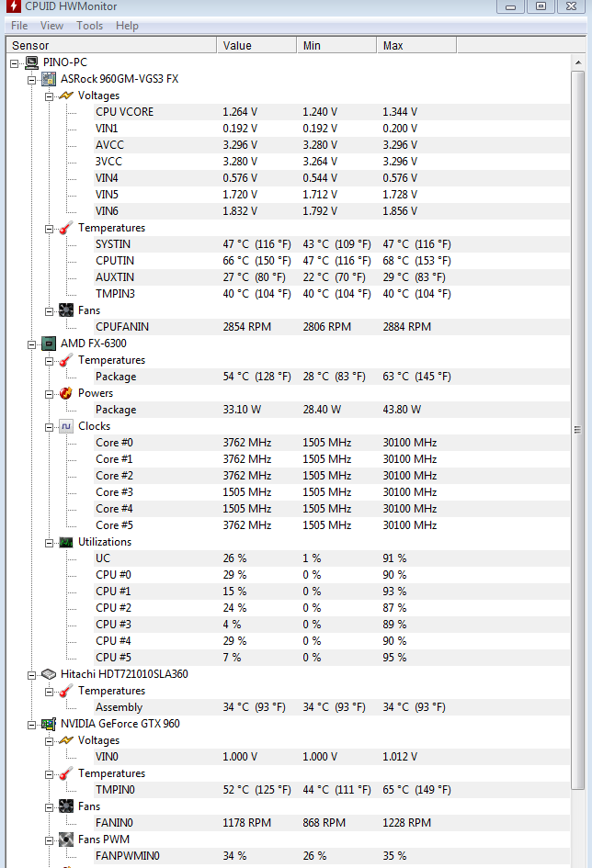Select the FANIN0 fan row
The image size is (592, 868).
click(x=332, y=823)
